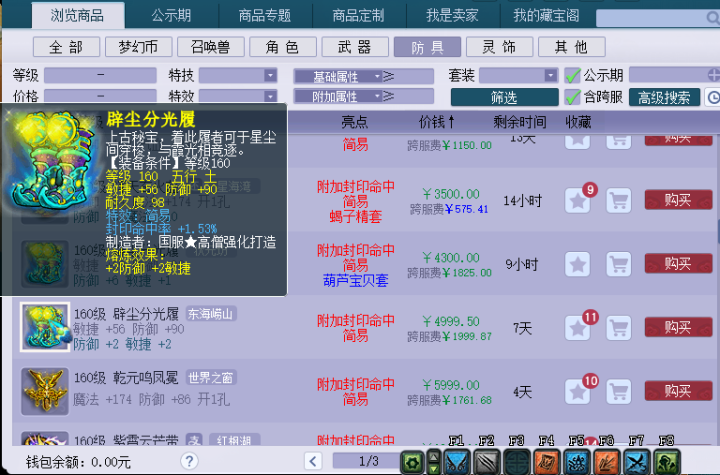Image resolution: width=720 pixels, height=475 pixels.
Task: Open the help question mark icon
Action: 189,461
